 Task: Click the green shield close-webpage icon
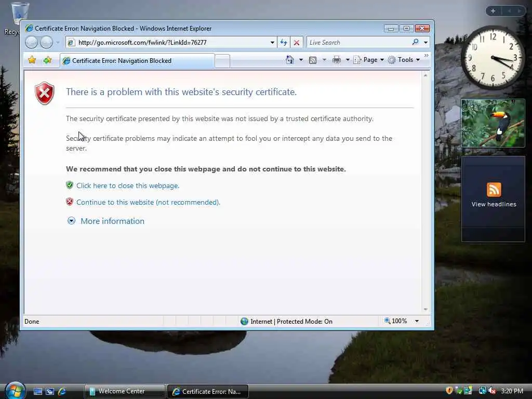(x=70, y=185)
